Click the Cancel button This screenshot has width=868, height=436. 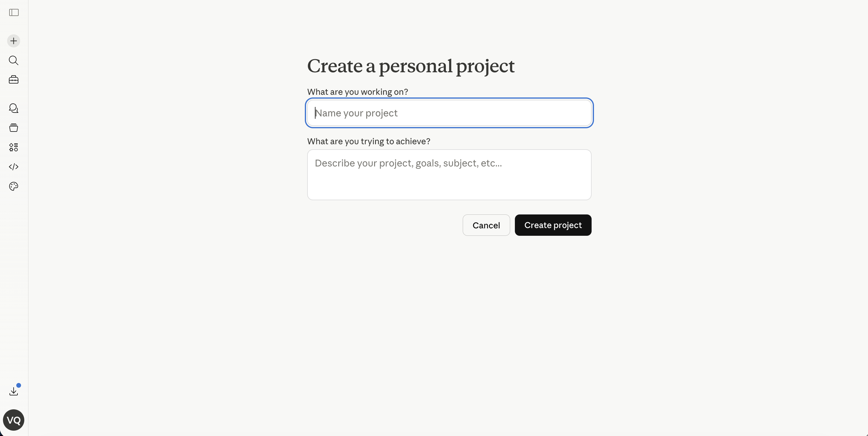(486, 225)
